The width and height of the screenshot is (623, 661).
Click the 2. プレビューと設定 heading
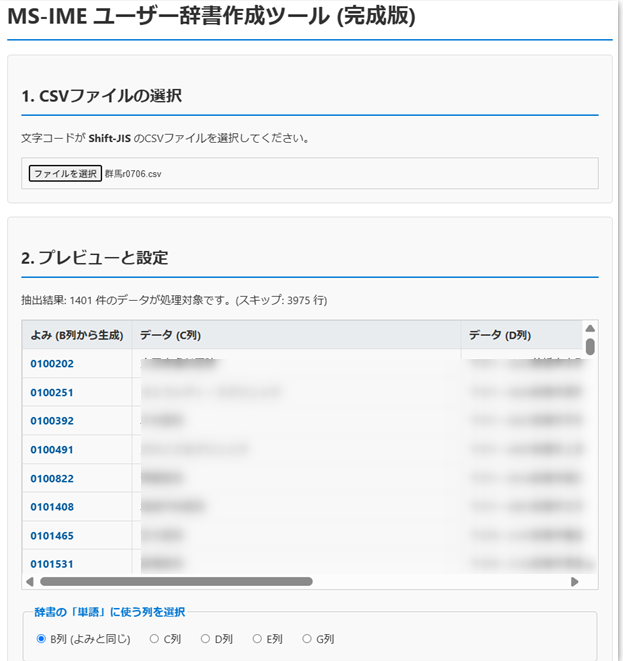[95, 258]
